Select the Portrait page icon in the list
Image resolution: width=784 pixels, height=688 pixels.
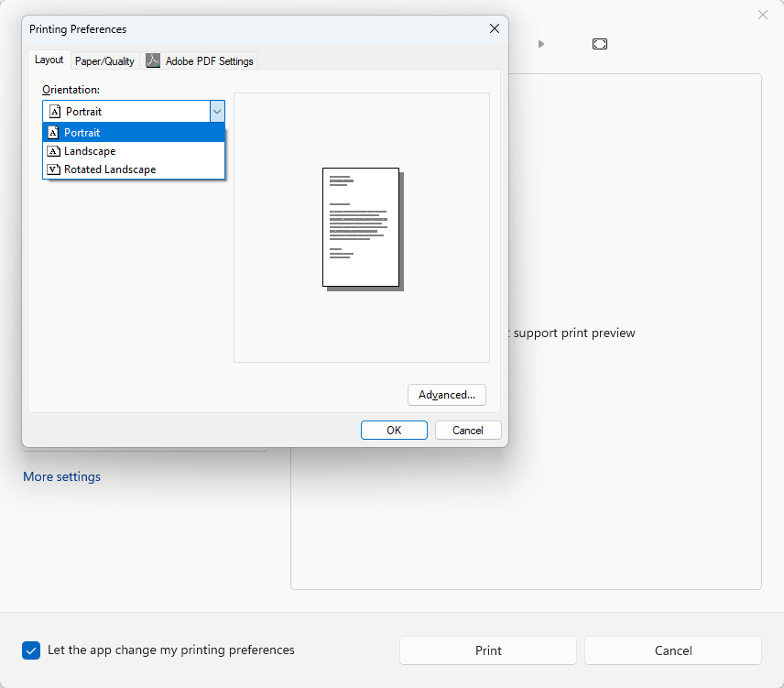(53, 132)
